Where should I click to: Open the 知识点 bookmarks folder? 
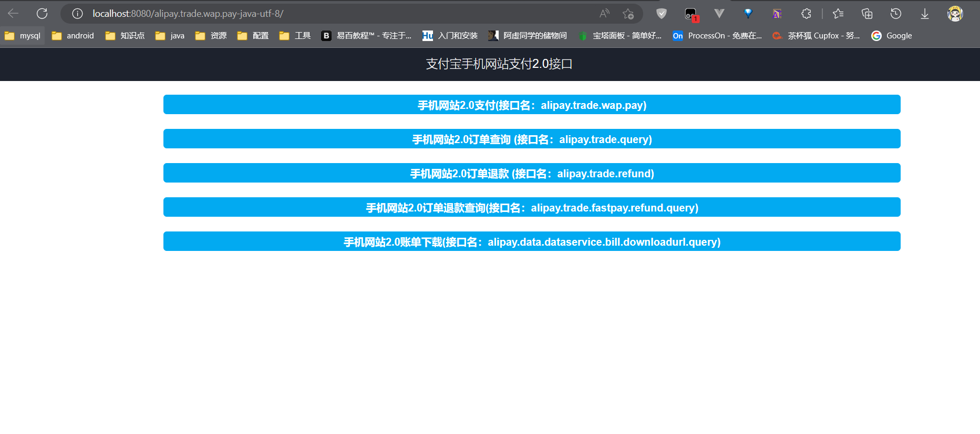[125, 36]
